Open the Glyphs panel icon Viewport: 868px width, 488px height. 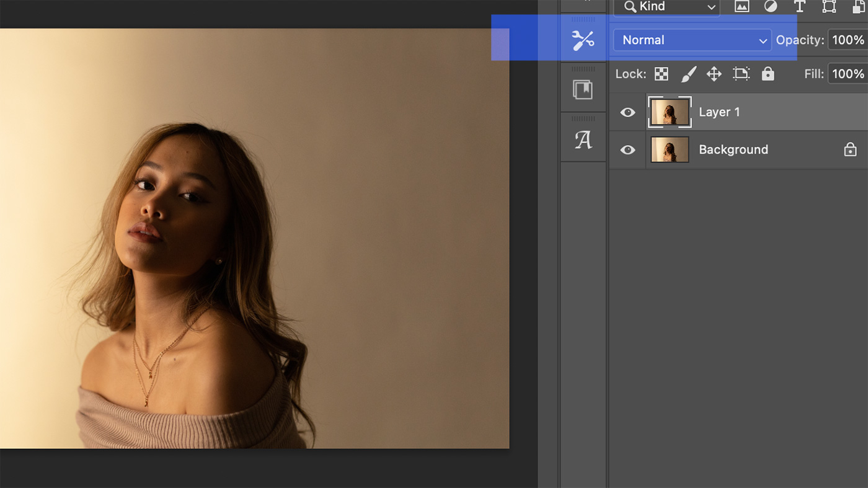[583, 140]
